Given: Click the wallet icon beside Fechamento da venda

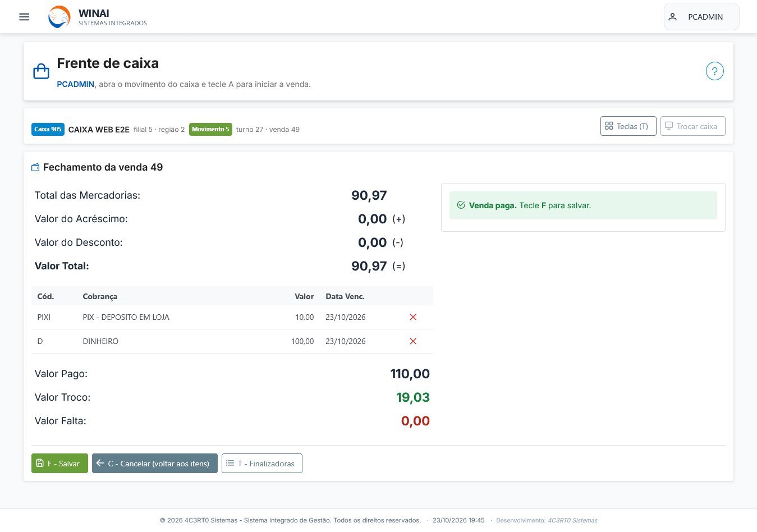Looking at the screenshot, I should coord(35,167).
